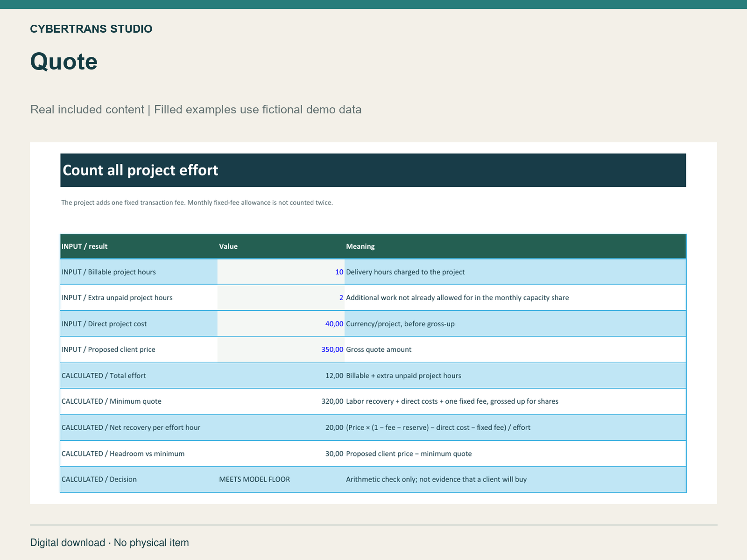This screenshot has width=747, height=560.
Task: Select the 'Count all project effort' heading
Action: coord(140,170)
